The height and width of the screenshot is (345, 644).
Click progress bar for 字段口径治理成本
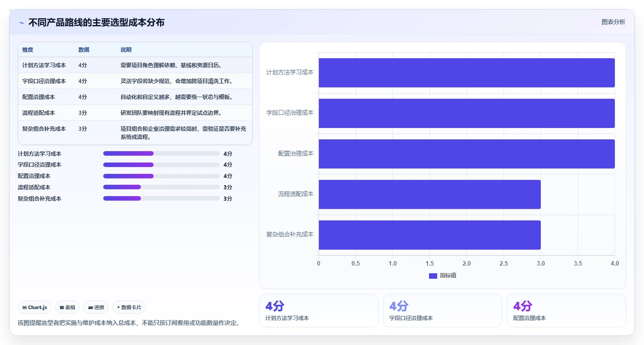[x=161, y=165]
